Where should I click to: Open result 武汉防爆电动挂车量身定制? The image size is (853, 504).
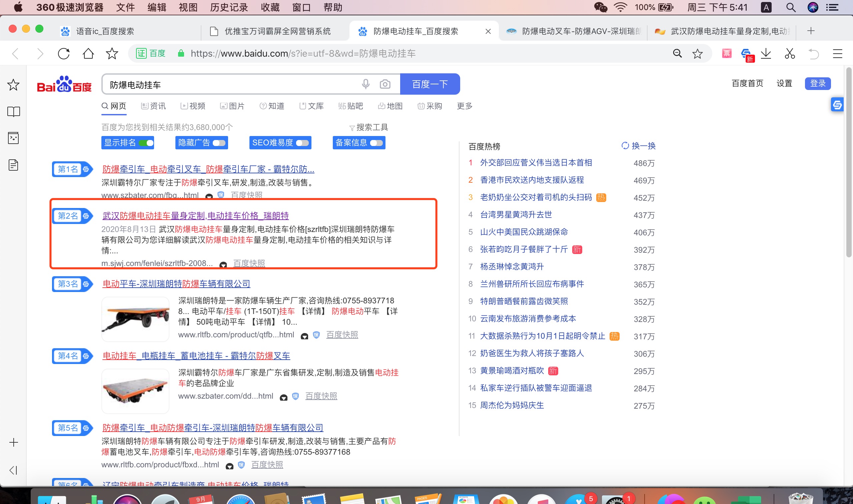pyautogui.click(x=196, y=216)
